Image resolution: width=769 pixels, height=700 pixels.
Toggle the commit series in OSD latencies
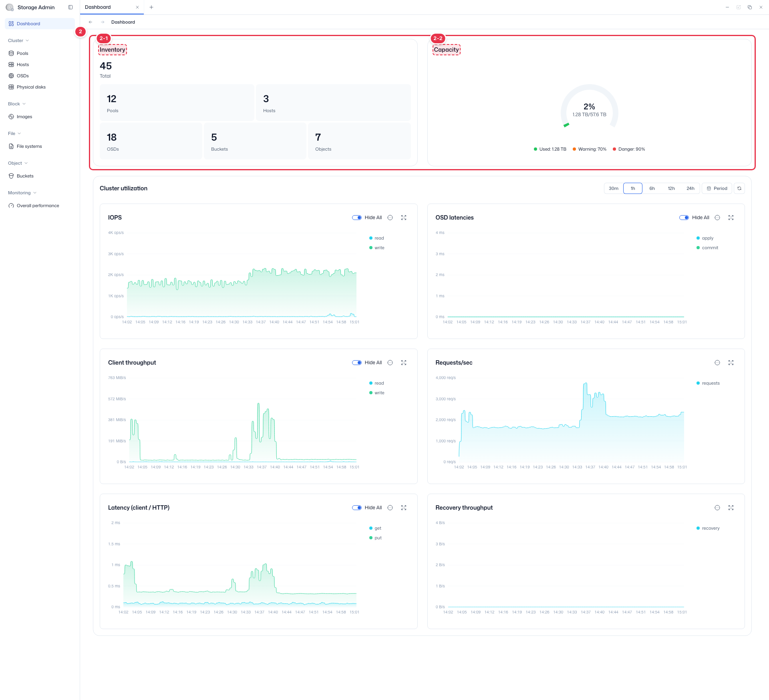(x=707, y=248)
